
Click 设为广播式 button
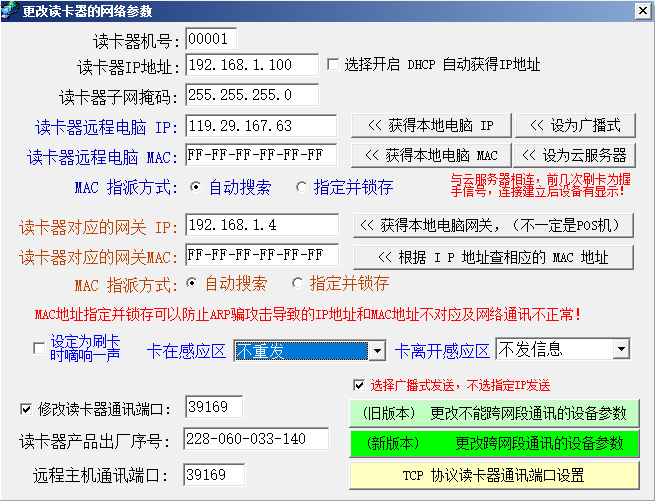pos(575,125)
